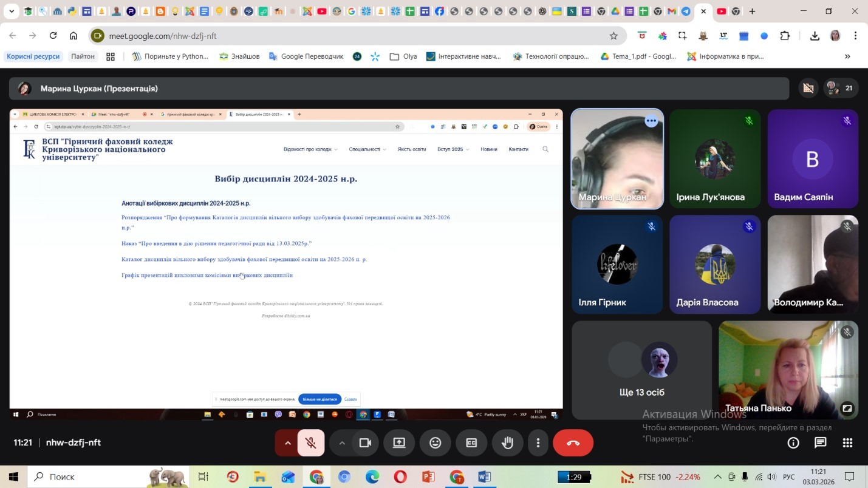This screenshot has height=488, width=868.
Task: Toggle the camera on or off
Action: pyautogui.click(x=365, y=443)
